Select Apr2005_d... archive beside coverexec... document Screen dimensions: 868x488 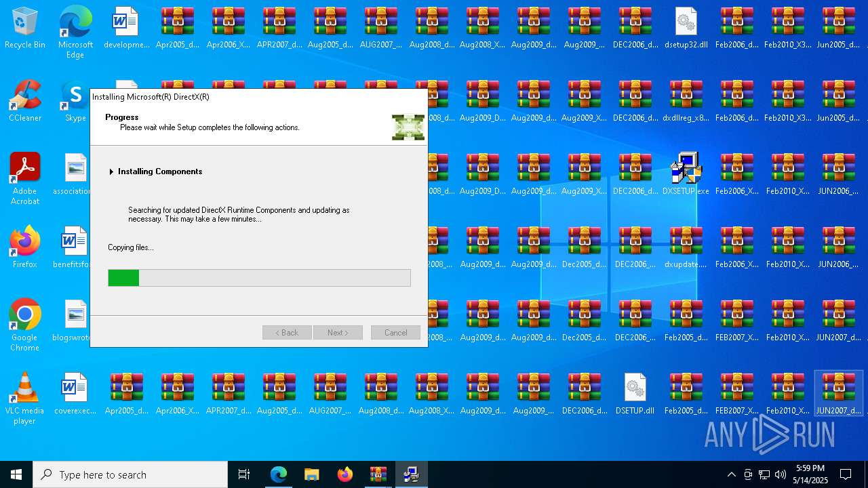point(126,394)
